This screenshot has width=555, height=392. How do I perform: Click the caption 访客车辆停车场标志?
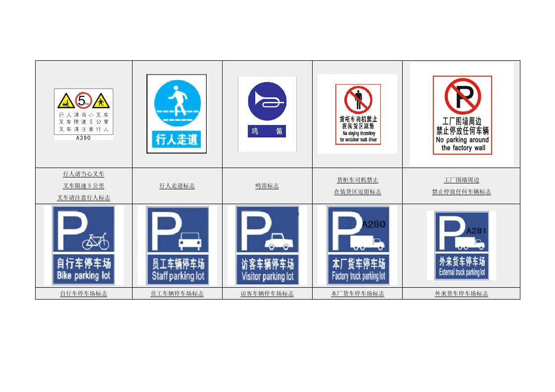(267, 294)
